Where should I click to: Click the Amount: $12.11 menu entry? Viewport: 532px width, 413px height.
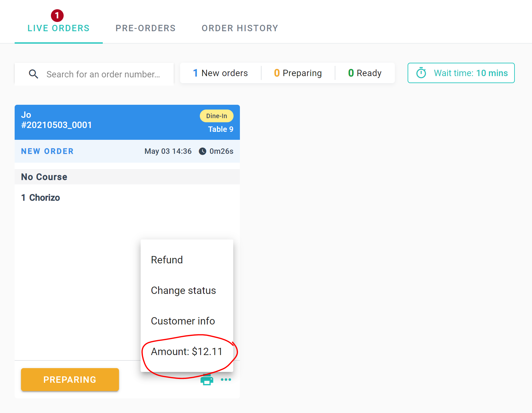(x=187, y=352)
